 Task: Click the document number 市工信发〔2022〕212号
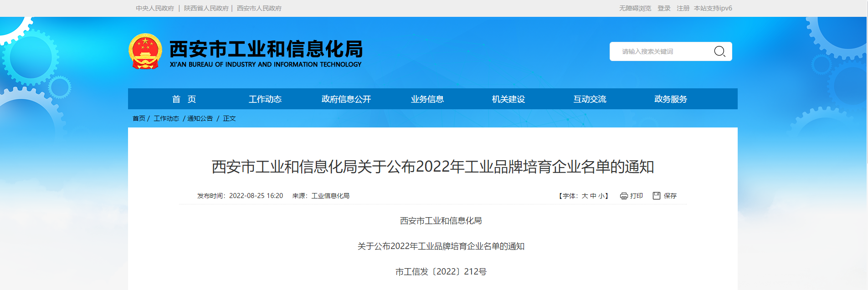click(x=441, y=272)
